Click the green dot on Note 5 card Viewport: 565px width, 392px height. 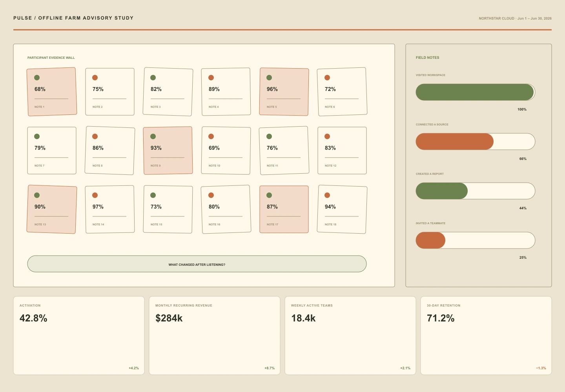(x=269, y=78)
